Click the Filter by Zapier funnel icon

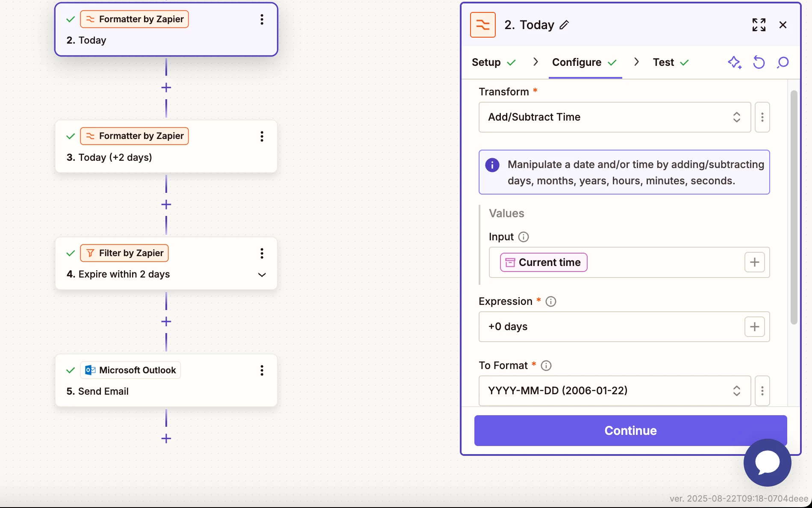[90, 253]
